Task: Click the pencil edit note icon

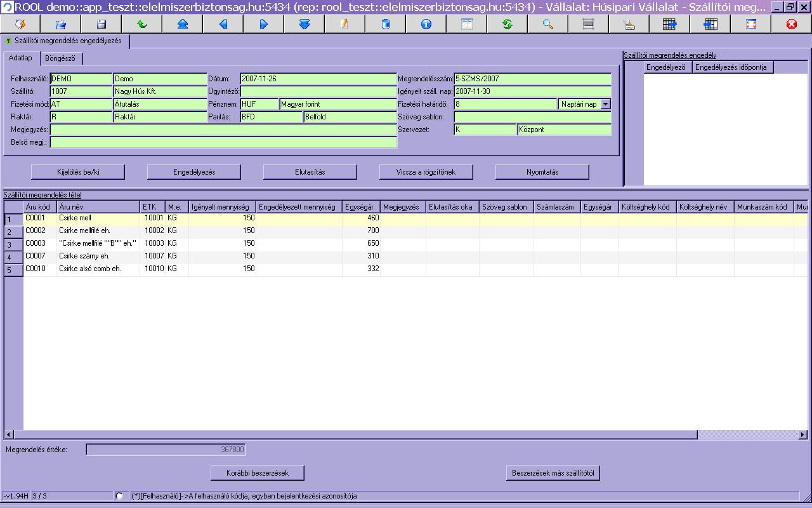Action: coord(345,24)
